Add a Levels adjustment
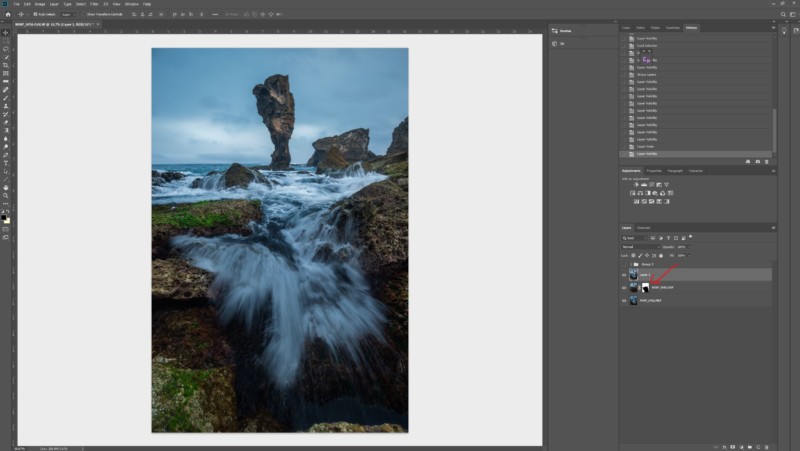The width and height of the screenshot is (800, 451). 644,185
